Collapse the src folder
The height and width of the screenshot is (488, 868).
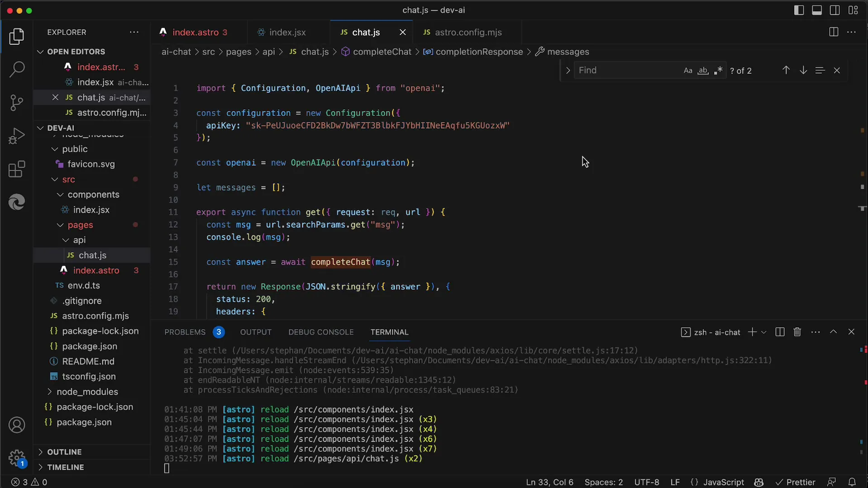click(x=68, y=179)
